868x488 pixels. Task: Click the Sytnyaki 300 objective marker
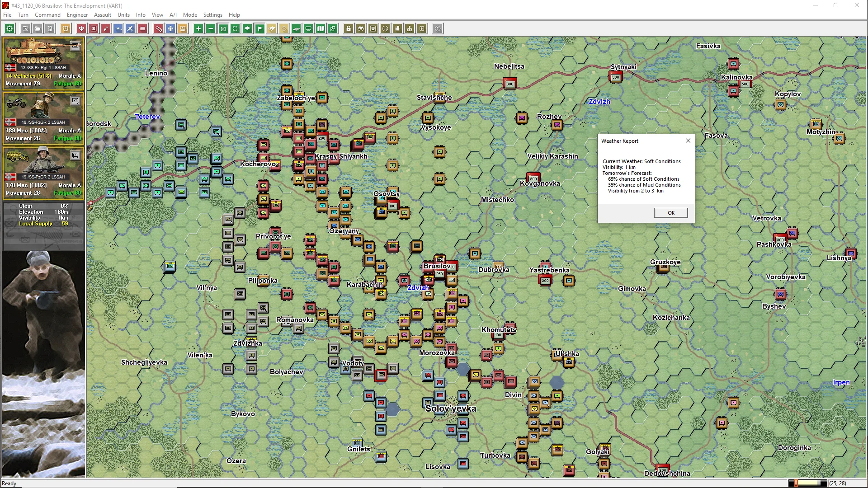pyautogui.click(x=615, y=77)
